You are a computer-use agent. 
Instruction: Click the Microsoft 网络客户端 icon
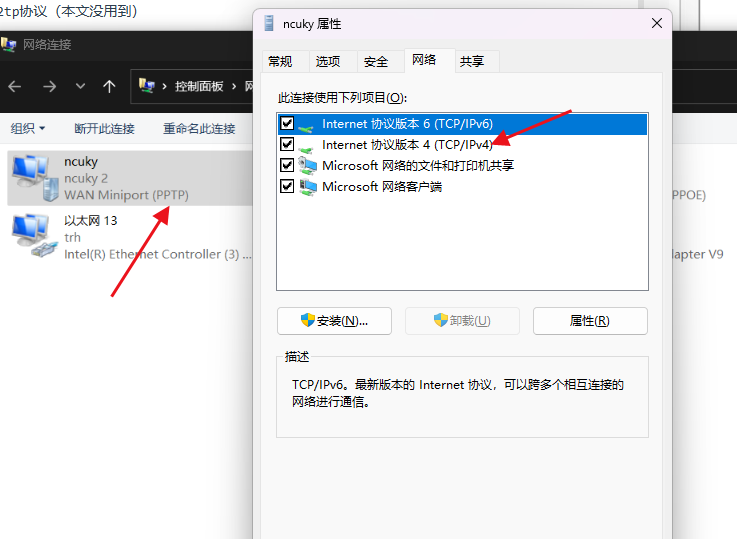coord(307,187)
